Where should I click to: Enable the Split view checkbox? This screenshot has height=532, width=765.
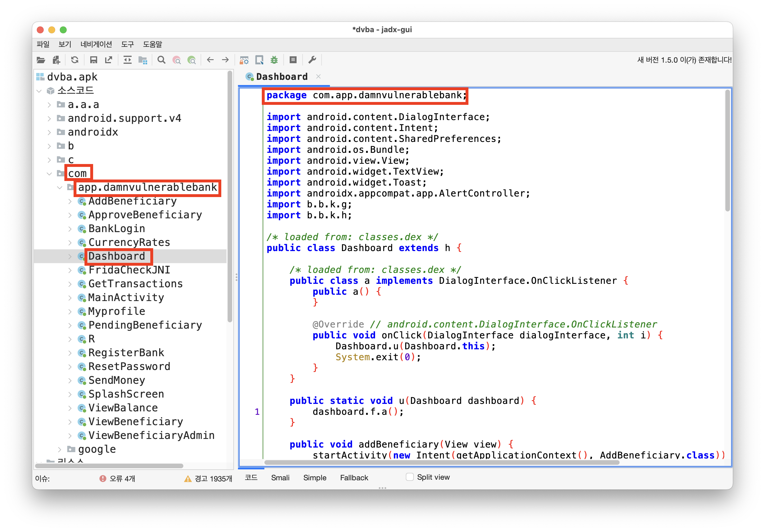[410, 477]
